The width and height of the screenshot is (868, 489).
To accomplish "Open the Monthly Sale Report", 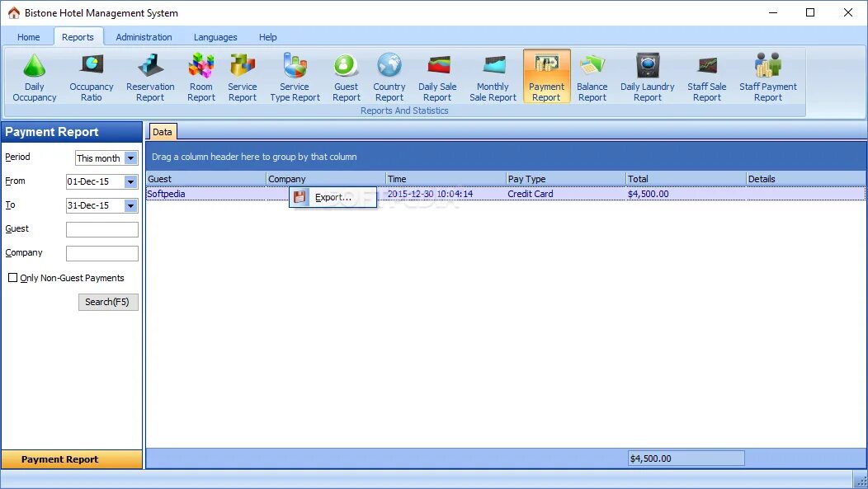I will [x=493, y=78].
